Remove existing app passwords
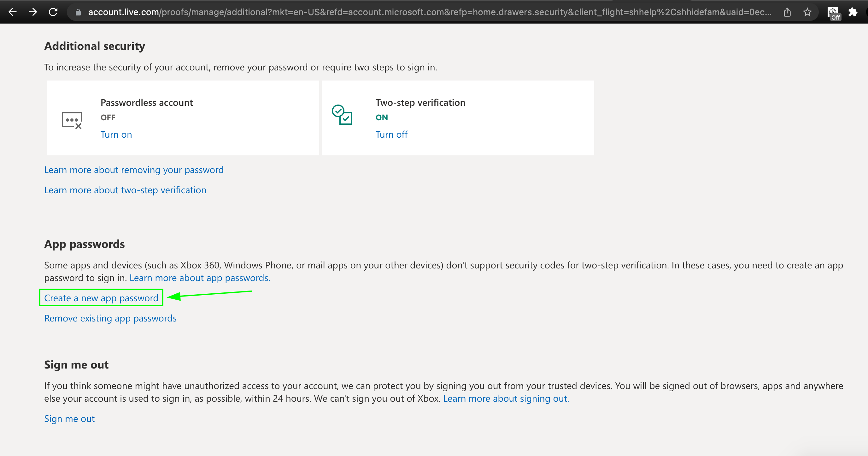Viewport: 868px width, 456px height. (110, 318)
